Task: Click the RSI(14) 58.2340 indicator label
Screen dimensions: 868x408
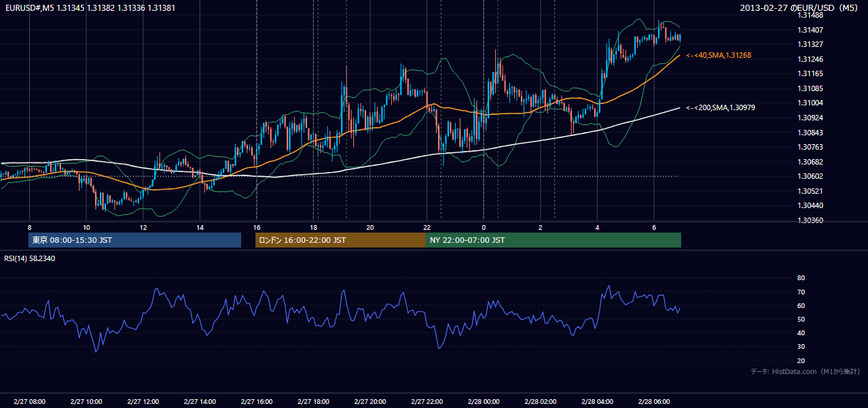Action: coord(30,258)
